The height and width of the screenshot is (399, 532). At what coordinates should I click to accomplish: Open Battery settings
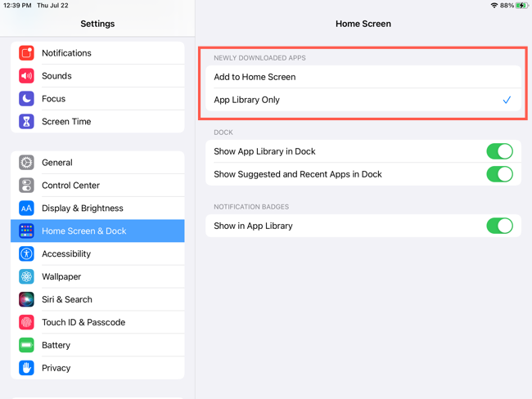56,346
